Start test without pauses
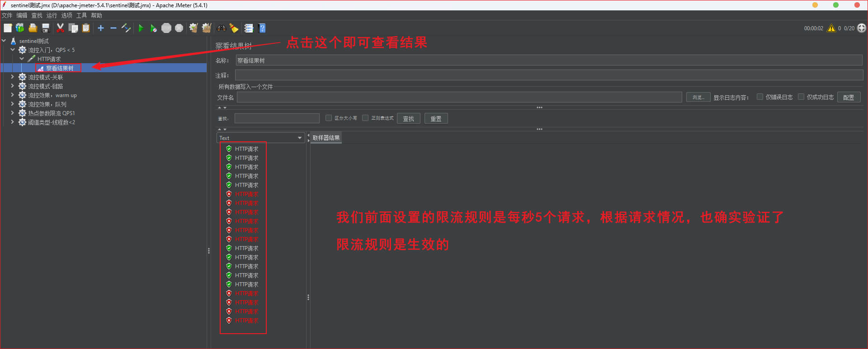This screenshot has height=349, width=868. [x=154, y=28]
